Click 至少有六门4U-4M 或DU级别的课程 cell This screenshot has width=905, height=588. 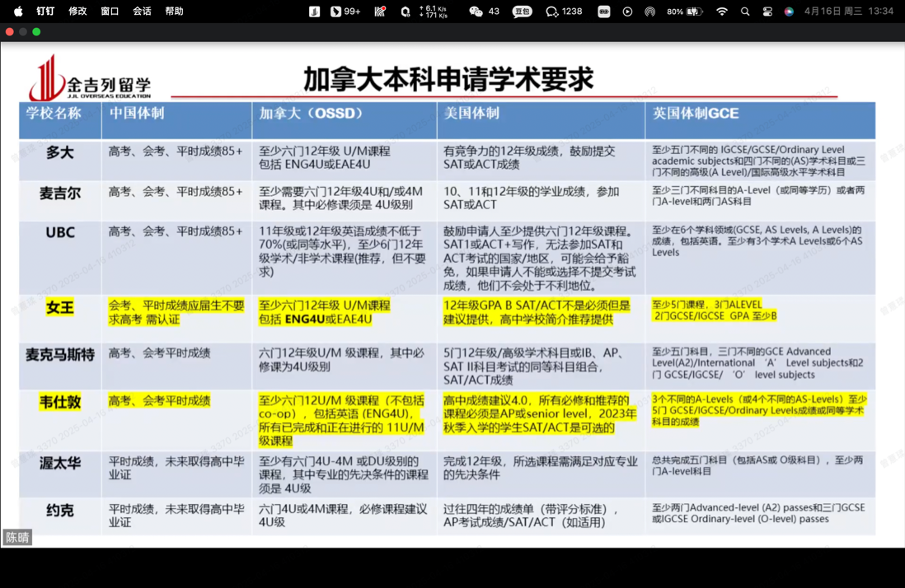point(344,474)
